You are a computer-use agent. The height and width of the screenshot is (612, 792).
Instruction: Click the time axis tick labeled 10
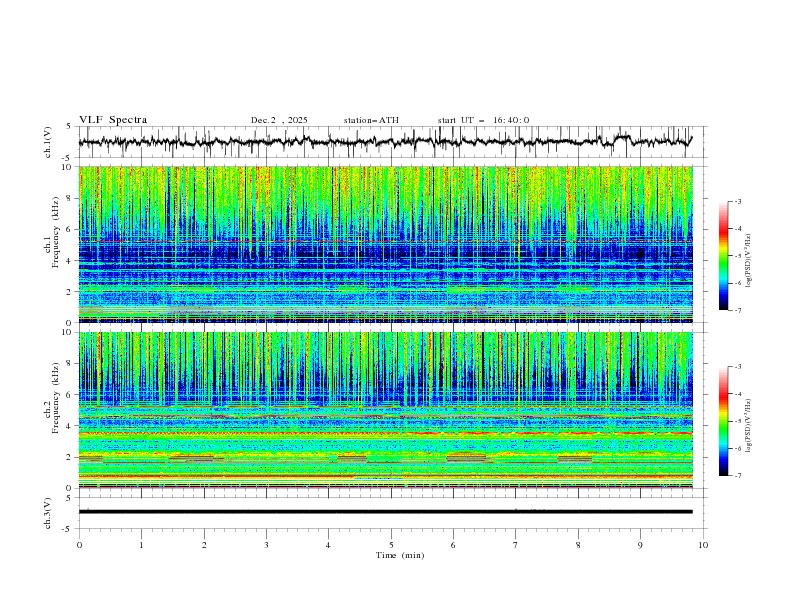(703, 545)
